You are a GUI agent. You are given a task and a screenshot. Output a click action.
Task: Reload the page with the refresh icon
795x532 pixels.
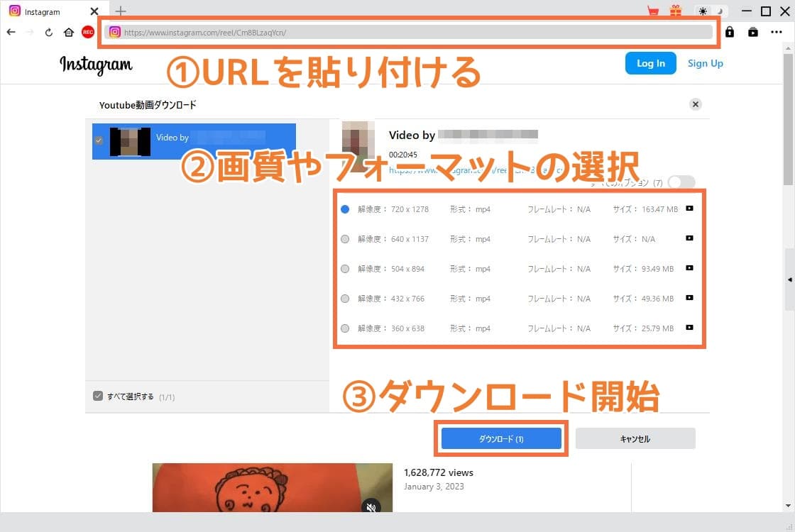point(49,33)
